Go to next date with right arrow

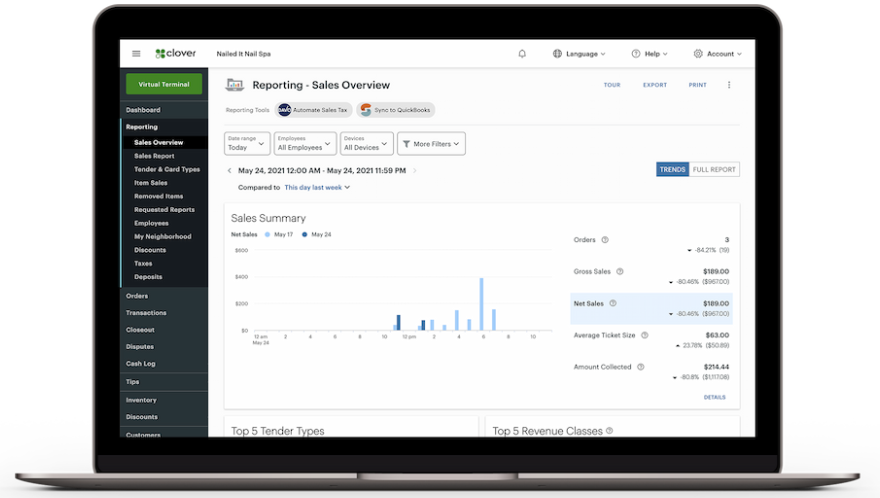pos(415,171)
